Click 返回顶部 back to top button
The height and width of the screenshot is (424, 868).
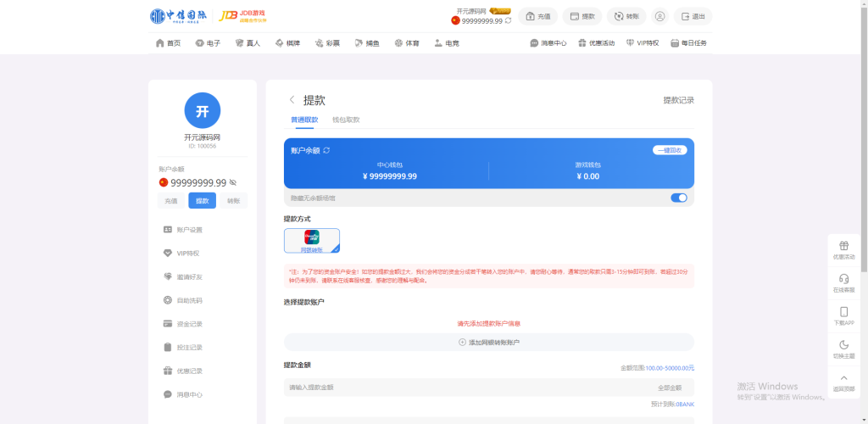(x=843, y=382)
